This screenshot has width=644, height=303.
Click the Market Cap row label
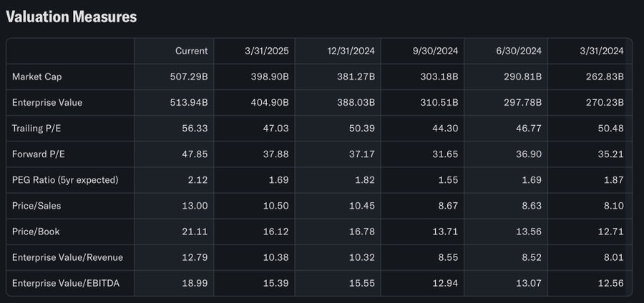(37, 76)
